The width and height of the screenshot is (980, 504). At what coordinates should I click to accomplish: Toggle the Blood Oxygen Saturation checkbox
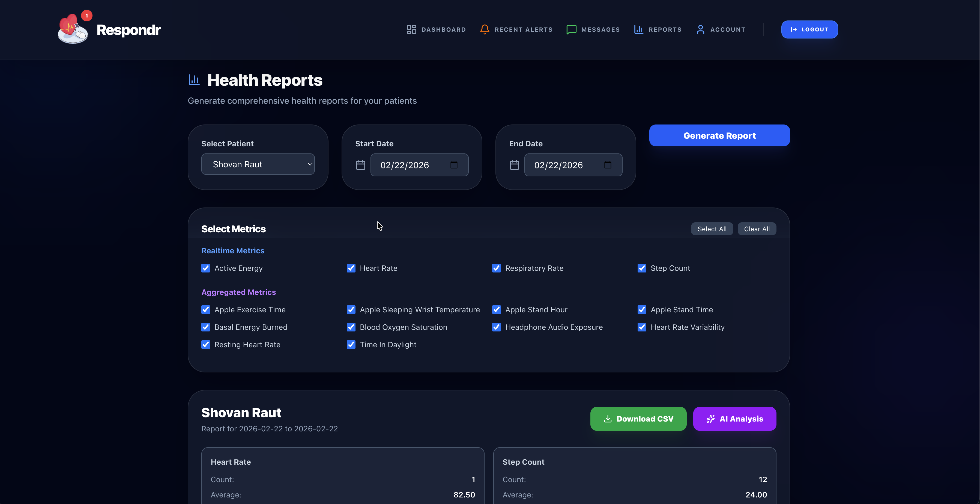point(351,327)
